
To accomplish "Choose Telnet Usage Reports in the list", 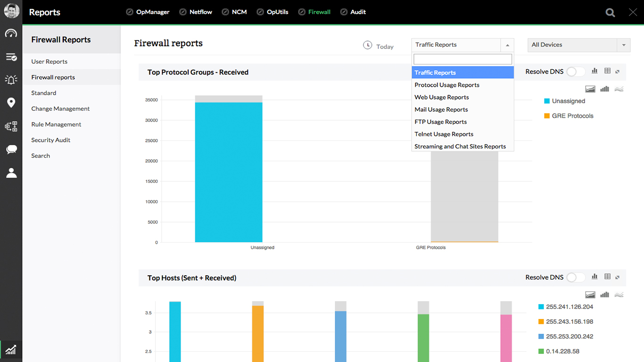I will [462, 134].
